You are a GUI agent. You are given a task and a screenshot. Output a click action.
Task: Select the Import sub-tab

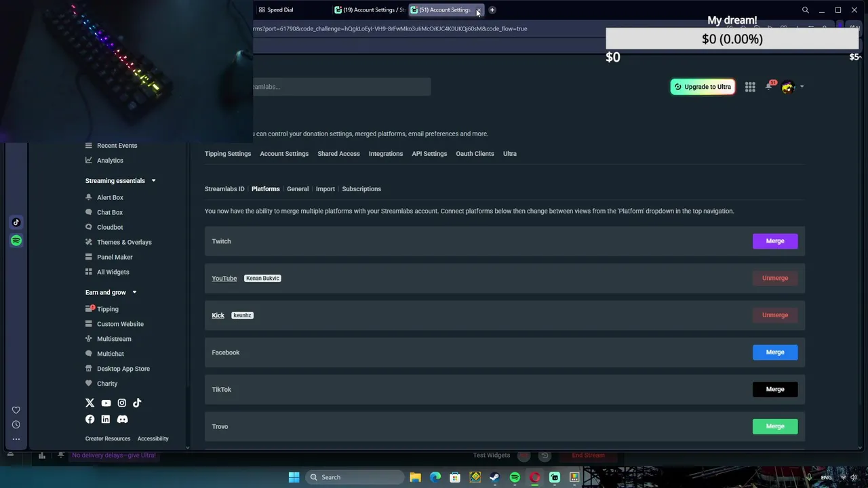(x=325, y=189)
